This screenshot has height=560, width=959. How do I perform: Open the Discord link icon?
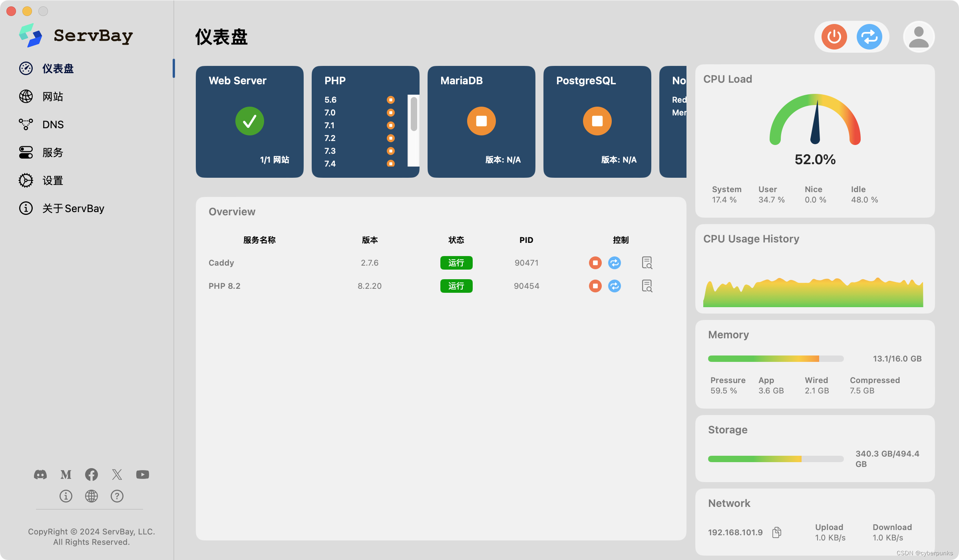[40, 475]
